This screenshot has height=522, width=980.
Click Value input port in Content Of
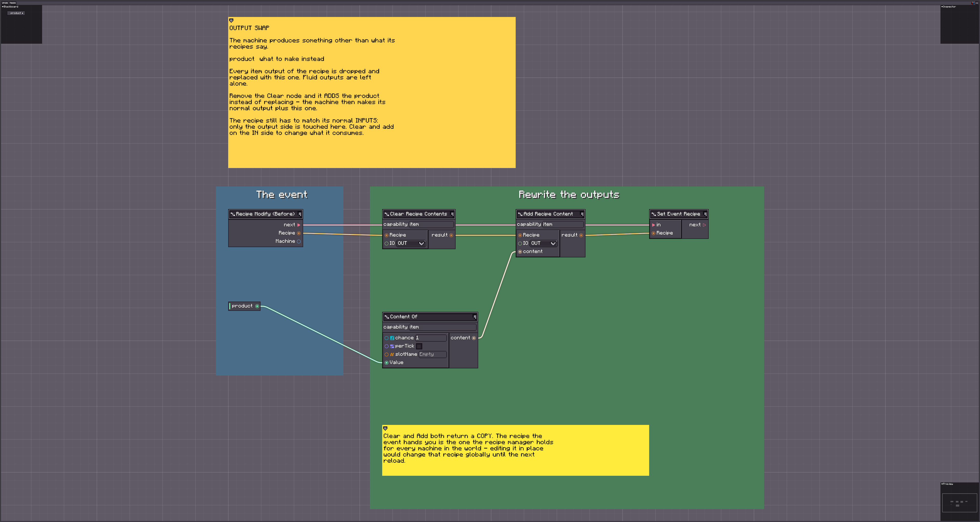387,362
